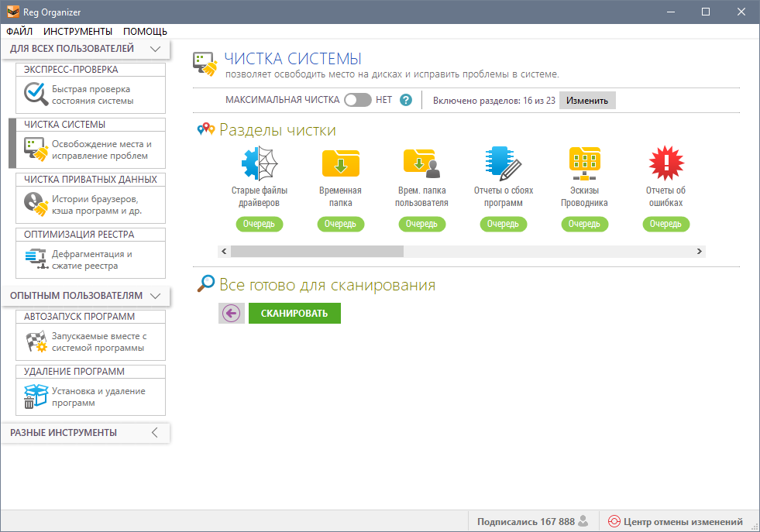Toggle Очередь under Эскизы Проводника
The image size is (760, 532).
585,224
